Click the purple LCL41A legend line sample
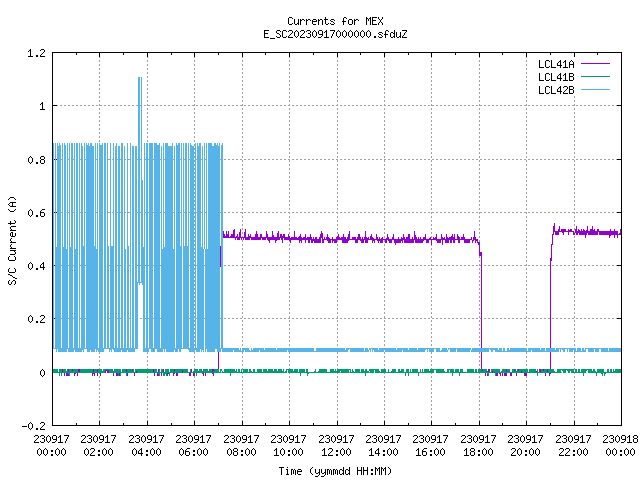Viewport: 640px width, 480px height. pyautogui.click(x=595, y=64)
